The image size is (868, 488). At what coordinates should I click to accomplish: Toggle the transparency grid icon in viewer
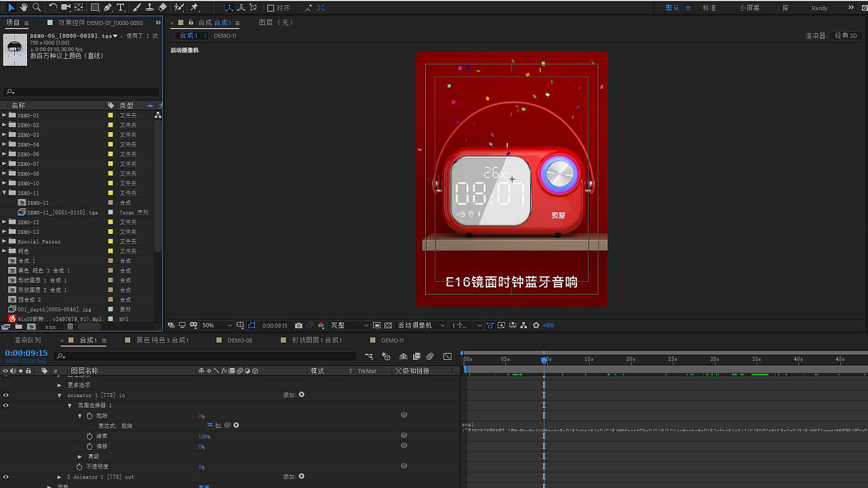click(389, 325)
